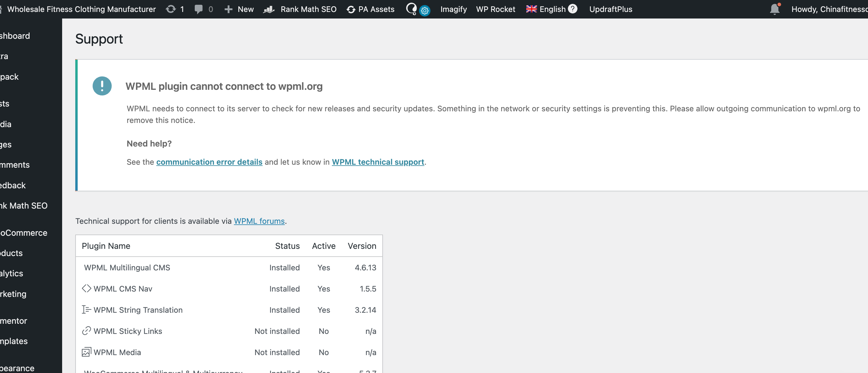Click the Plugin Name column header
This screenshot has width=868, height=373.
click(106, 246)
